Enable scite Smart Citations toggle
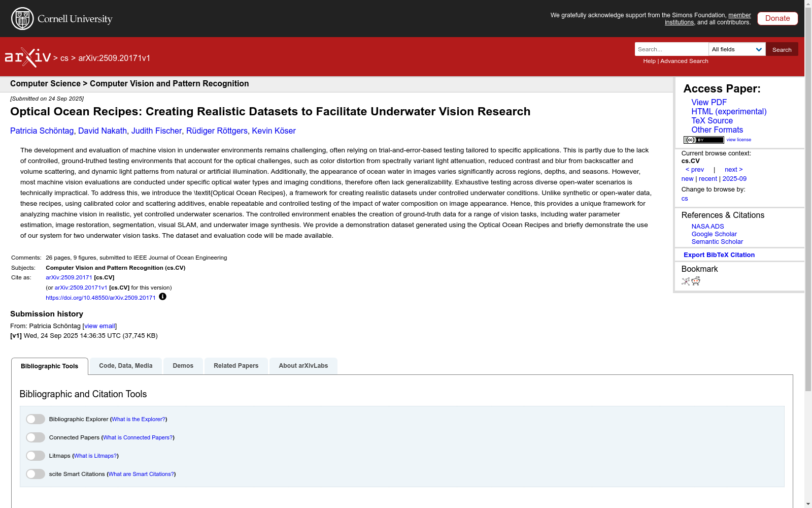This screenshot has width=812, height=508. coord(36,474)
